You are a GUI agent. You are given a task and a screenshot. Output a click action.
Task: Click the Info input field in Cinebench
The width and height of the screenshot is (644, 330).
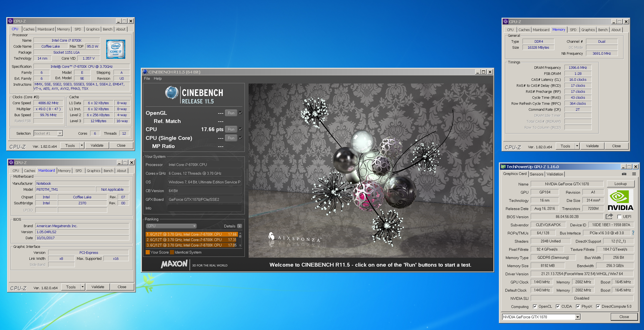point(204,208)
